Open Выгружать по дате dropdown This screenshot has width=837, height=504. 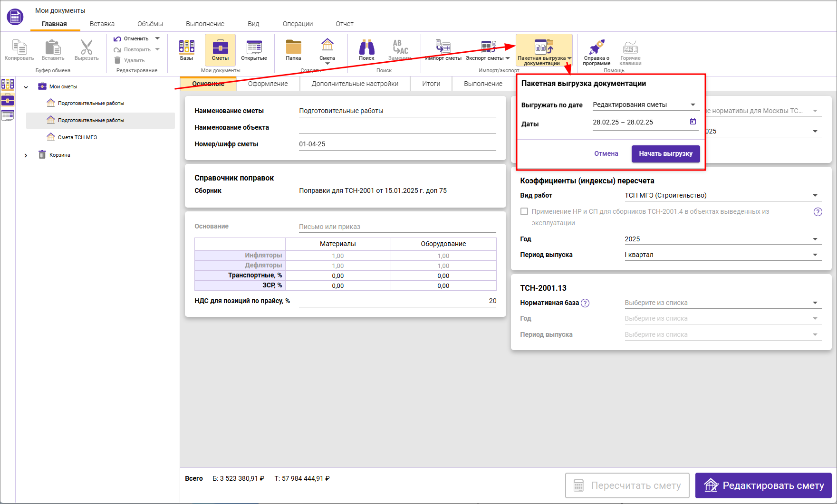coord(645,105)
